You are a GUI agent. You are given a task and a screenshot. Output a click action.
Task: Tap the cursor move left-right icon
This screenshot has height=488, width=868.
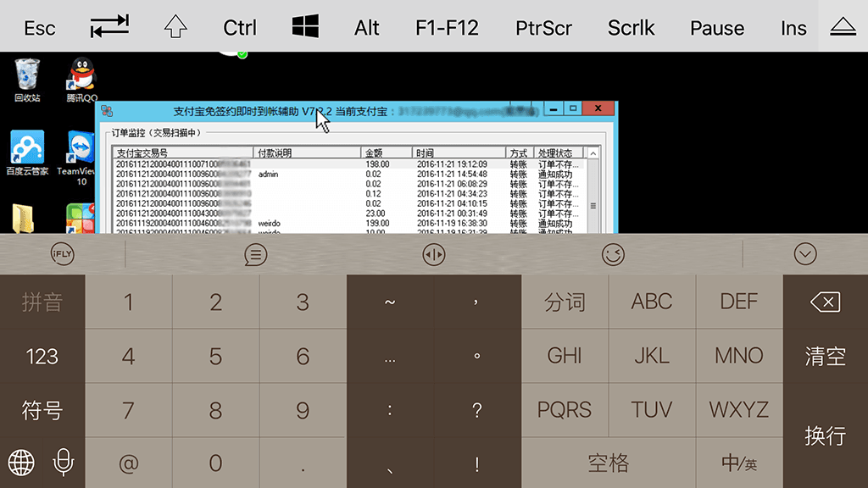[433, 254]
